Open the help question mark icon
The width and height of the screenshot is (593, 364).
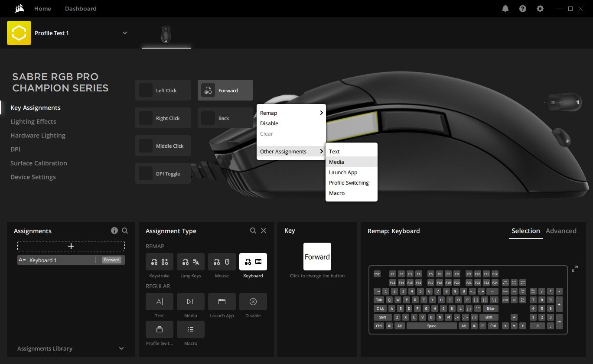click(523, 9)
